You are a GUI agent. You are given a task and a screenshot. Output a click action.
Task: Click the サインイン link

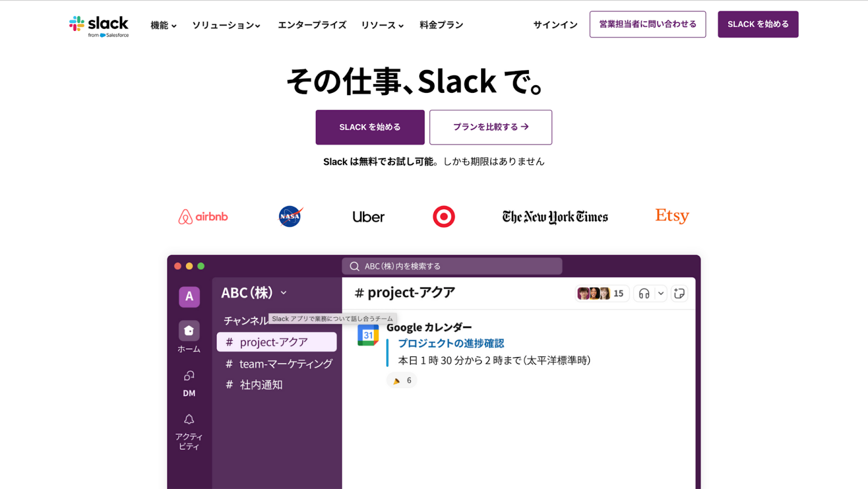[556, 25]
